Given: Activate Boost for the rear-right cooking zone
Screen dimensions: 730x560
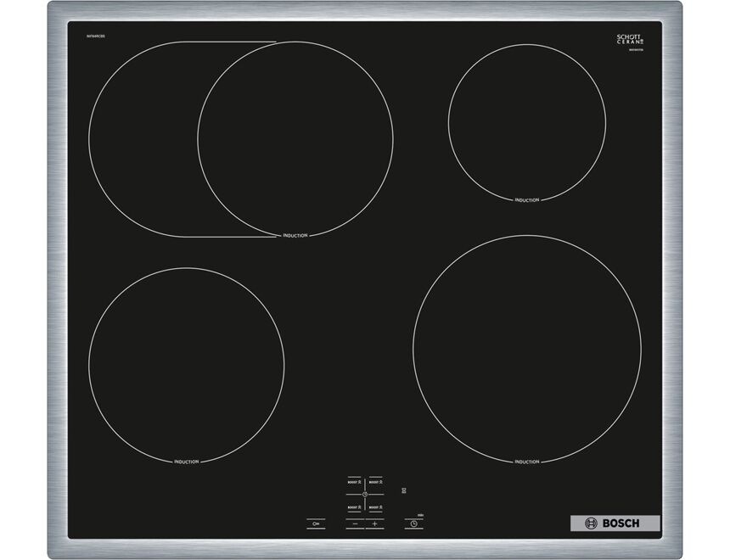Looking at the screenshot, I should [375, 481].
